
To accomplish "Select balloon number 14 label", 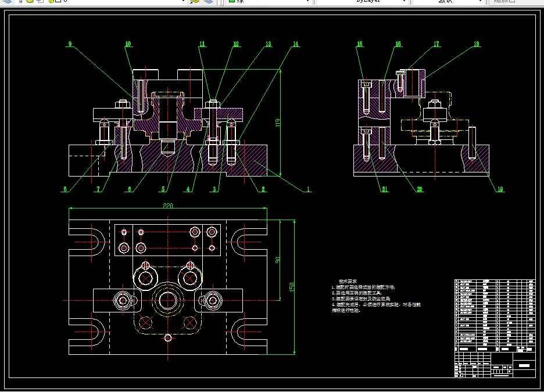I will click(x=296, y=44).
